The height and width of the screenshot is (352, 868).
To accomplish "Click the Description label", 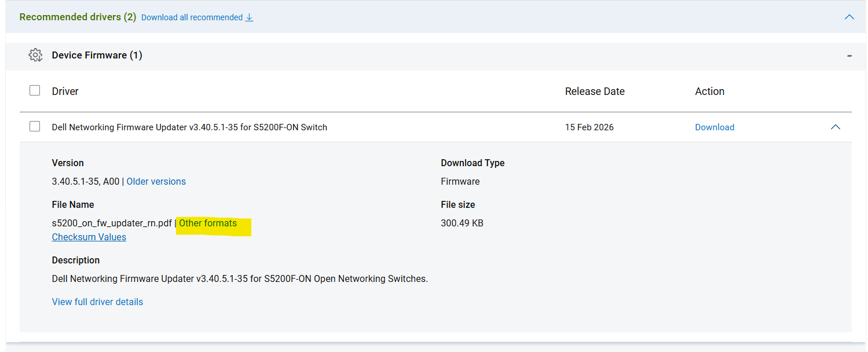I will [x=76, y=261].
